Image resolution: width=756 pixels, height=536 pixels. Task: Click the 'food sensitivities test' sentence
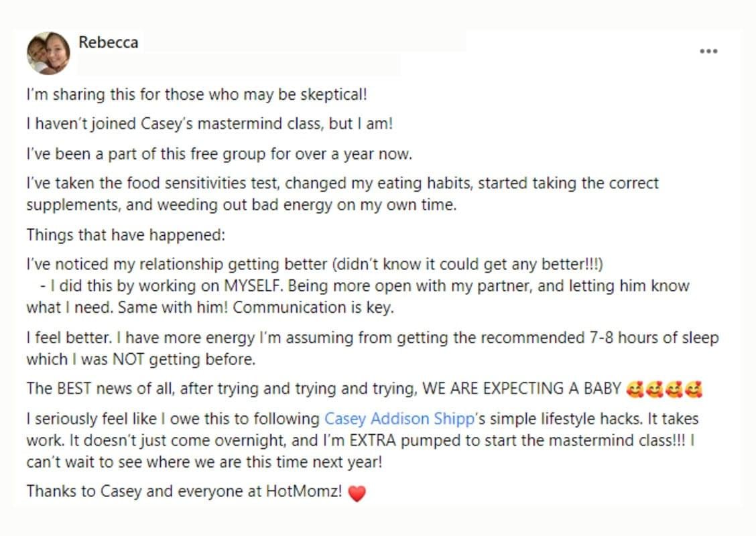click(x=342, y=183)
